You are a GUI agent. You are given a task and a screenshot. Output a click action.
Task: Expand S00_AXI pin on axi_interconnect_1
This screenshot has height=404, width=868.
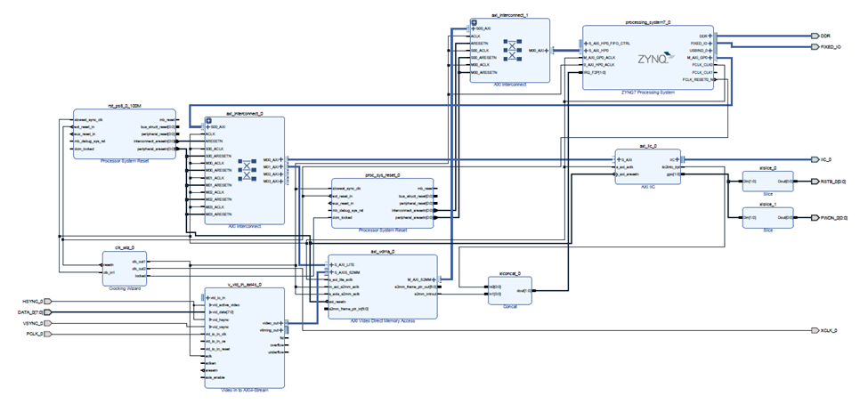pos(473,29)
